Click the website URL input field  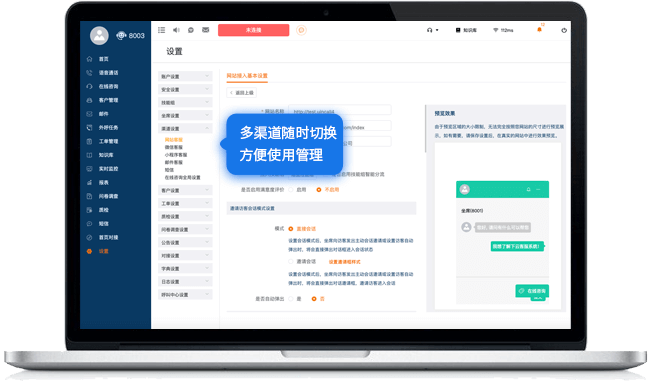pos(340,110)
